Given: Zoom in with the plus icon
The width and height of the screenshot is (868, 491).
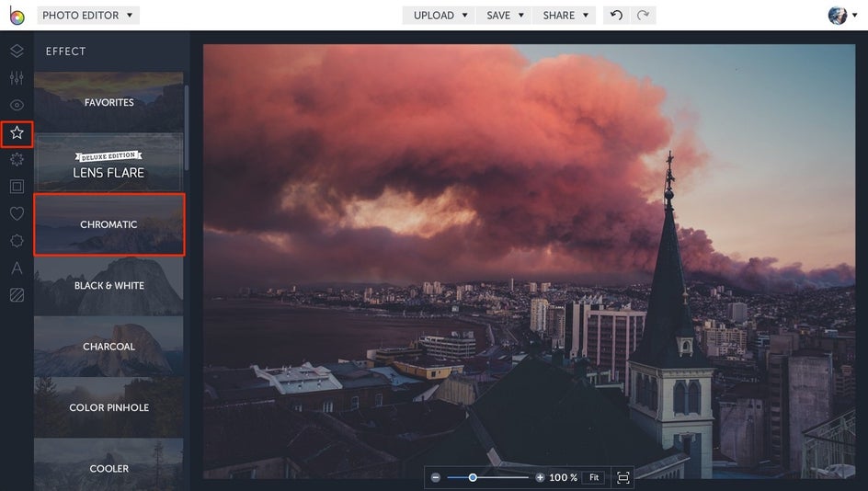Looking at the screenshot, I should 540,477.
